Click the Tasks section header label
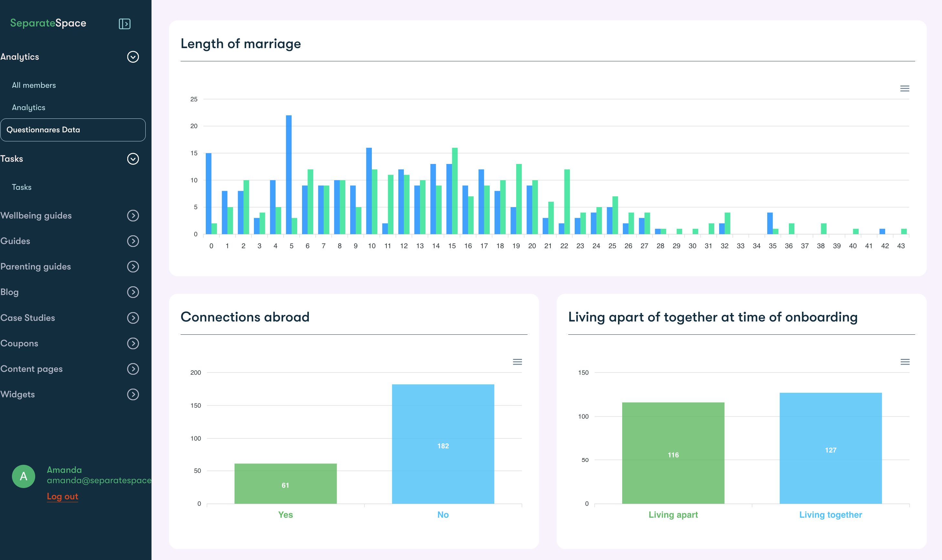 tap(12, 159)
